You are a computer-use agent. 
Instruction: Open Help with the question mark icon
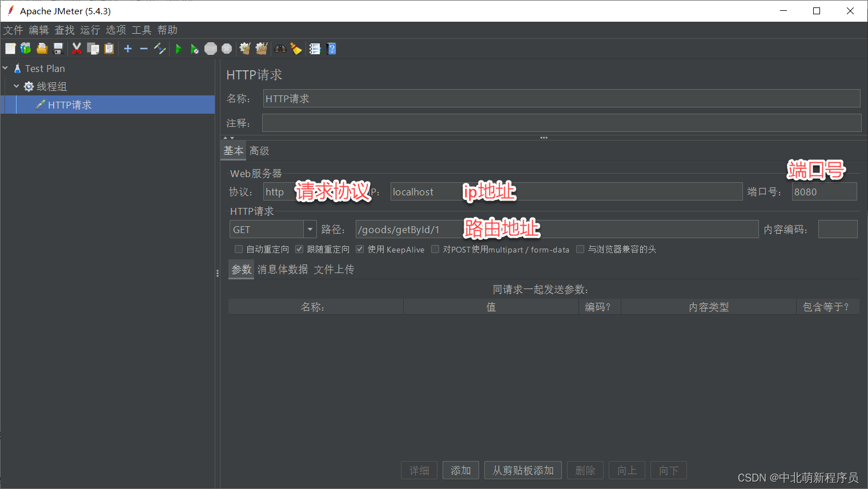coord(332,49)
